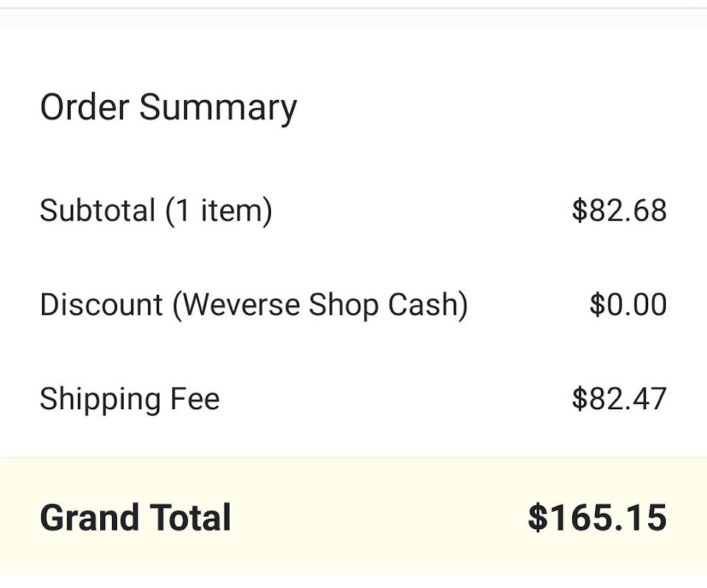Click "Shop Cash)" in the discount label

click(388, 305)
